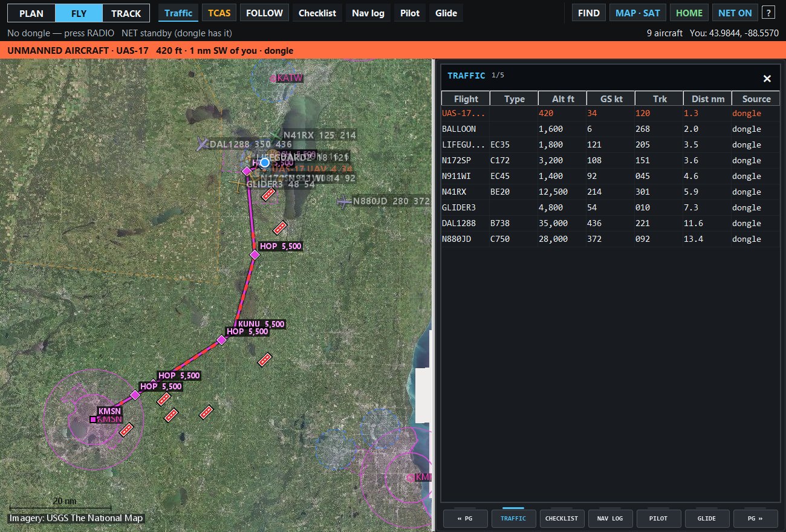
Task: Toggle the NET ON network button
Action: click(x=735, y=13)
